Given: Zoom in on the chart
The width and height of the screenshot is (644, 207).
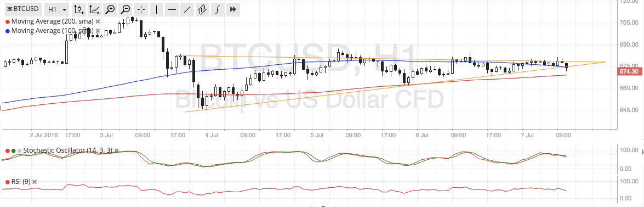Looking at the screenshot, I should (x=110, y=9).
